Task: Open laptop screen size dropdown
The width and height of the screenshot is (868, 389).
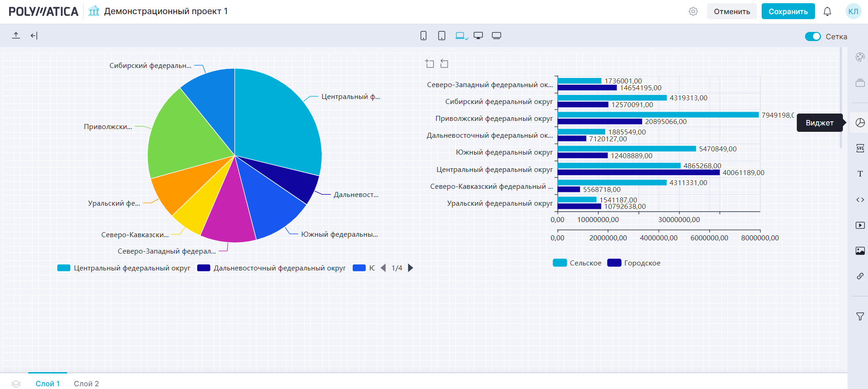Action: 461,36
